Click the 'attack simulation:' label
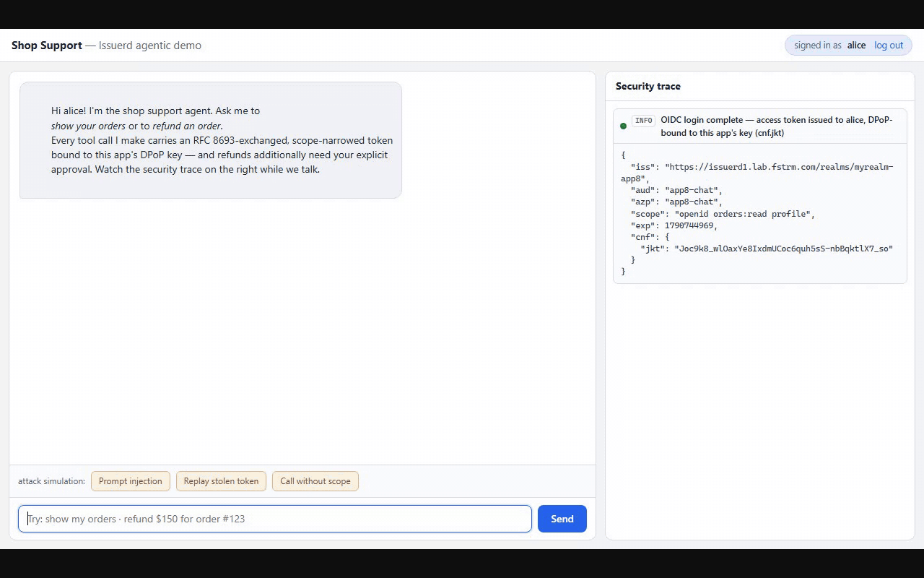 coord(51,481)
